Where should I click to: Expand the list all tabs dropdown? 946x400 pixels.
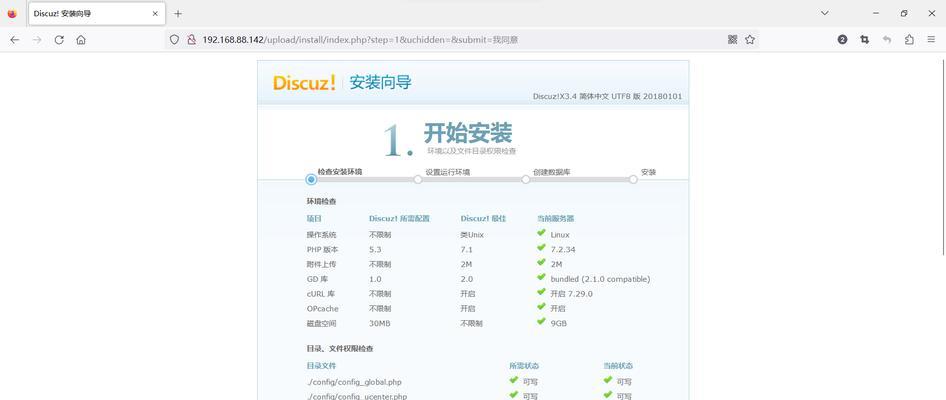point(825,13)
